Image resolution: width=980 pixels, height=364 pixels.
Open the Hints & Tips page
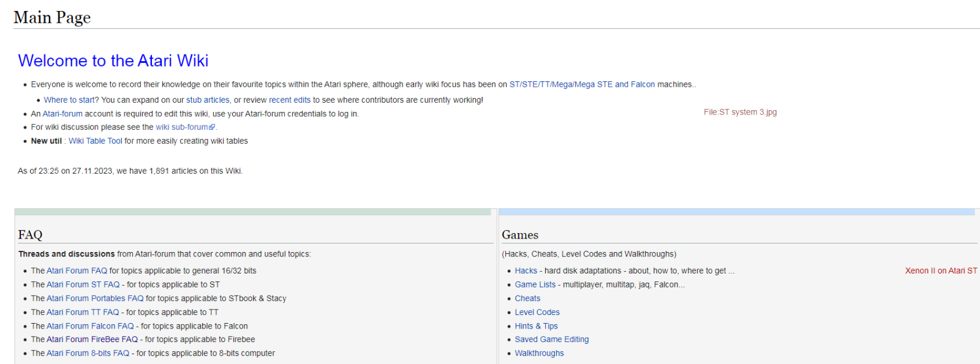pos(536,326)
